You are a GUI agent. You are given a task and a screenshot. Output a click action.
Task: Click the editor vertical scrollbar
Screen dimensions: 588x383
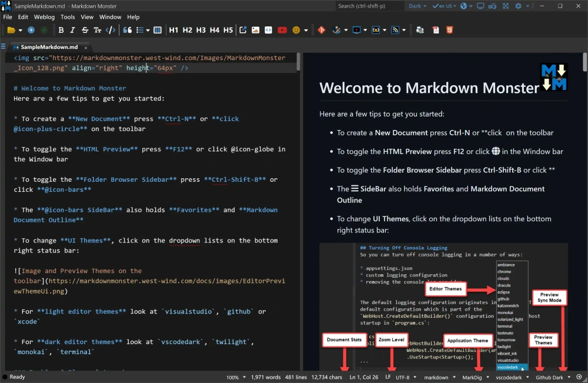click(298, 62)
